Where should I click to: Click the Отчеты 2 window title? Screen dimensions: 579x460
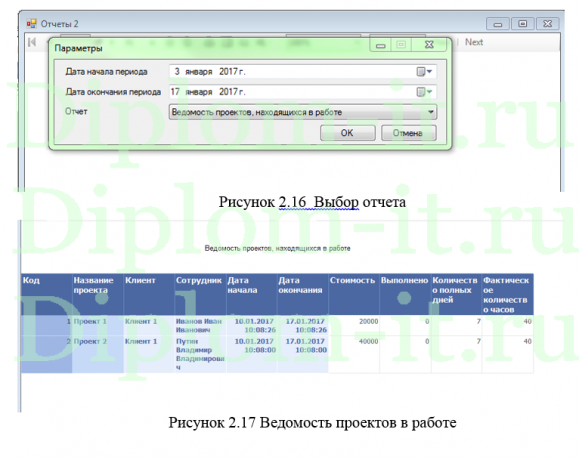click(x=59, y=24)
